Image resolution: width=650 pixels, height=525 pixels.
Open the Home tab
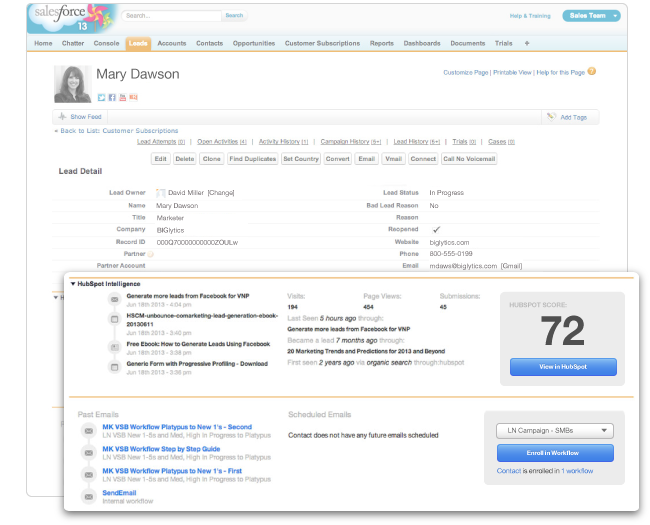click(43, 43)
